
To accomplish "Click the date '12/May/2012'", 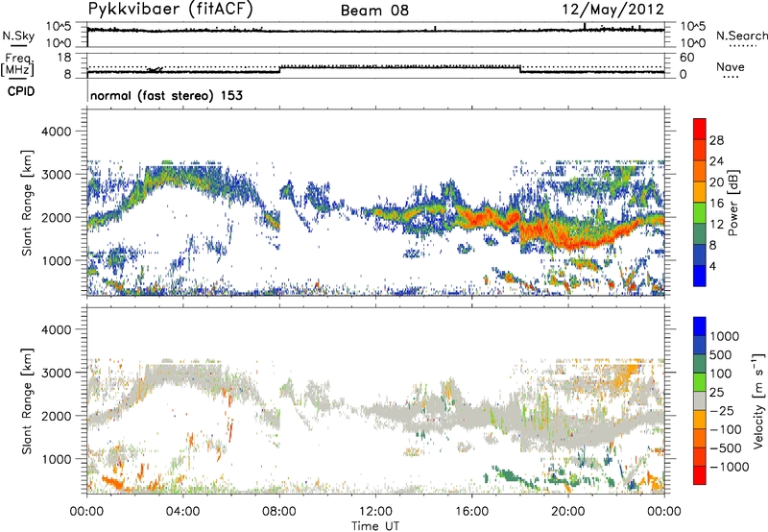I will [612, 10].
